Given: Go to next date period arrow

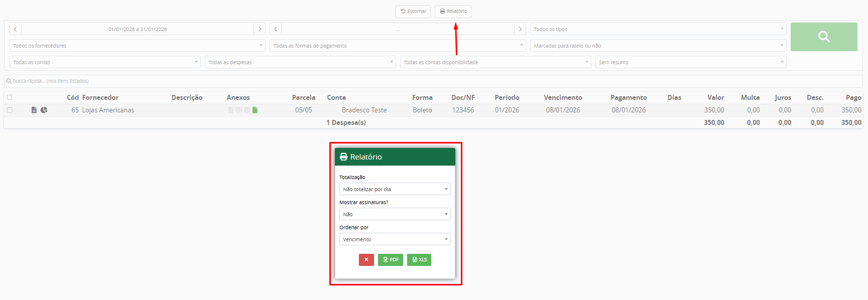Looking at the screenshot, I should tap(260, 29).
